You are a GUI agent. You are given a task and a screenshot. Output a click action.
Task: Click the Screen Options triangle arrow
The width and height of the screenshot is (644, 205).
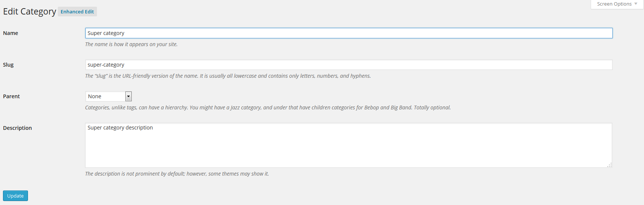pos(636,4)
